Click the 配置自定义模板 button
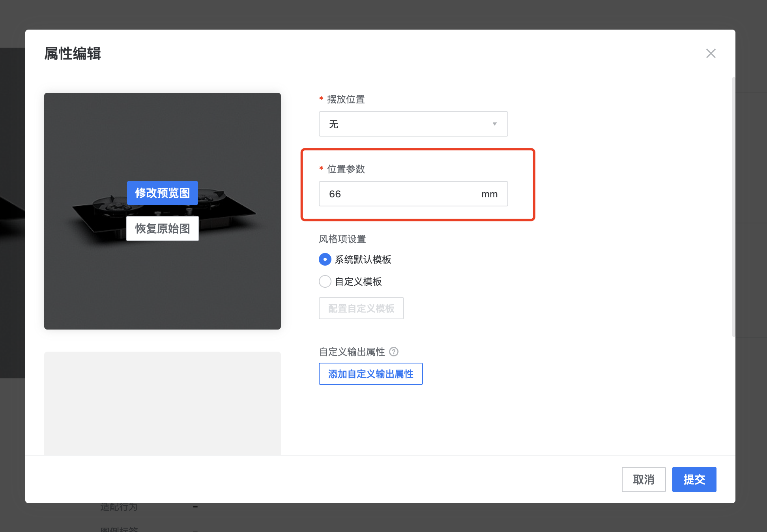Screen dimensions: 767x532 (361, 308)
